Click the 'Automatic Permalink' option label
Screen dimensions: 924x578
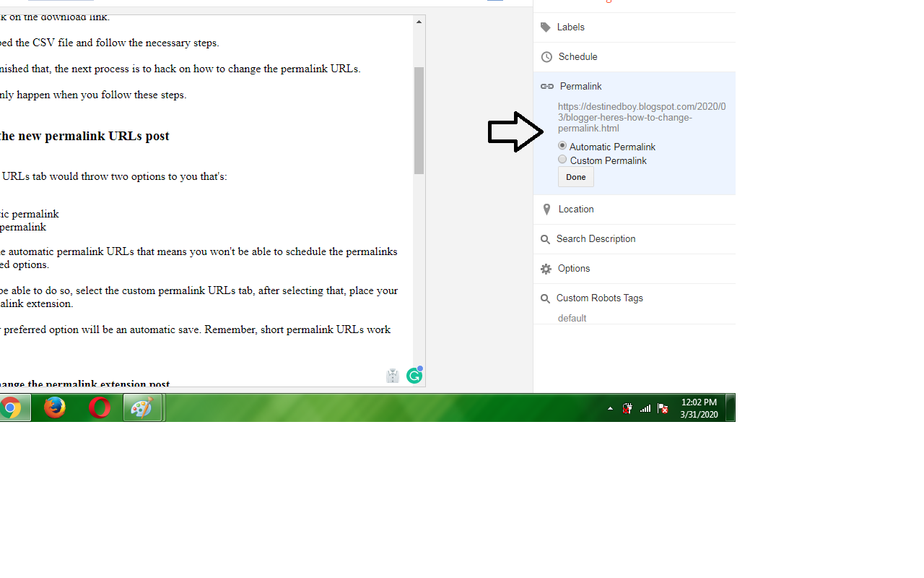(x=612, y=147)
